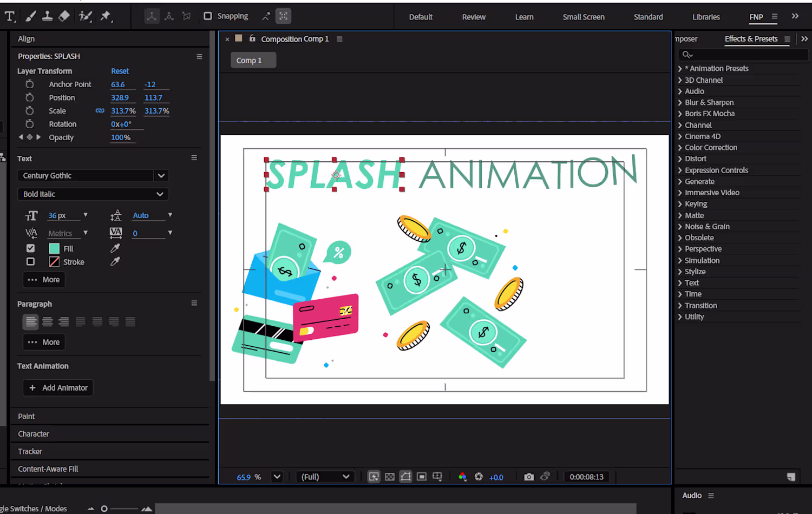Image resolution: width=812 pixels, height=514 pixels.
Task: Take a snapshot with camera icon
Action: pos(529,477)
